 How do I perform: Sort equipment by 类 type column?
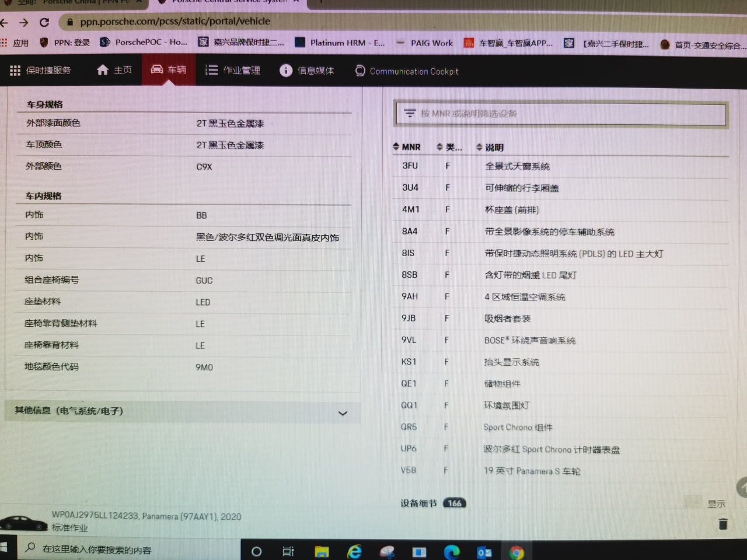point(449,147)
